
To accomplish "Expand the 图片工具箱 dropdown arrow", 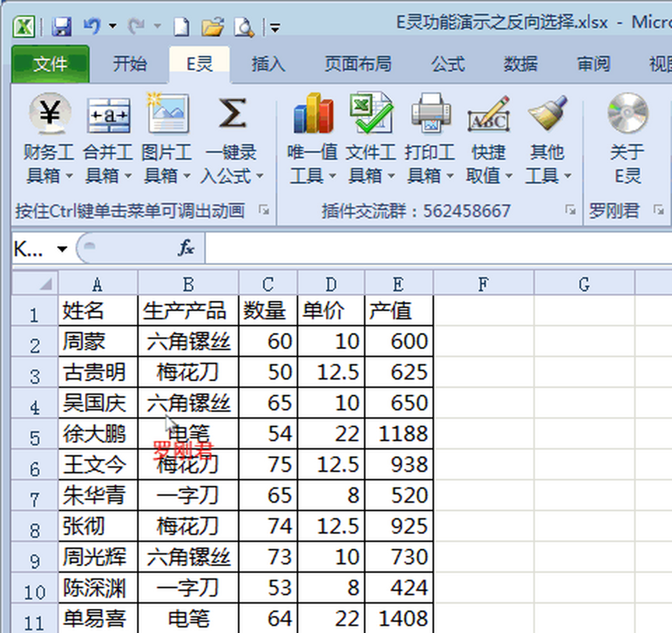I will (x=186, y=176).
